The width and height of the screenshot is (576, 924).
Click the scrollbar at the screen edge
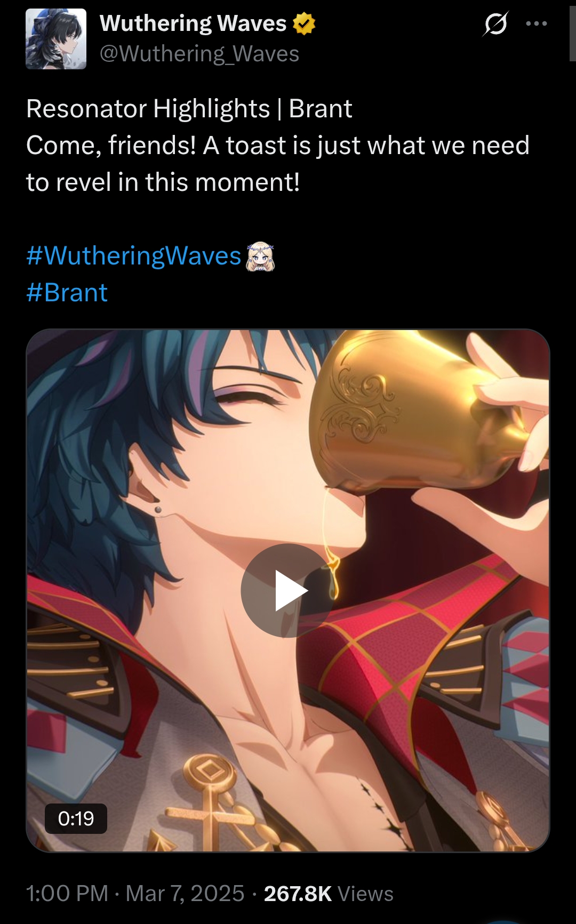(573, 31)
